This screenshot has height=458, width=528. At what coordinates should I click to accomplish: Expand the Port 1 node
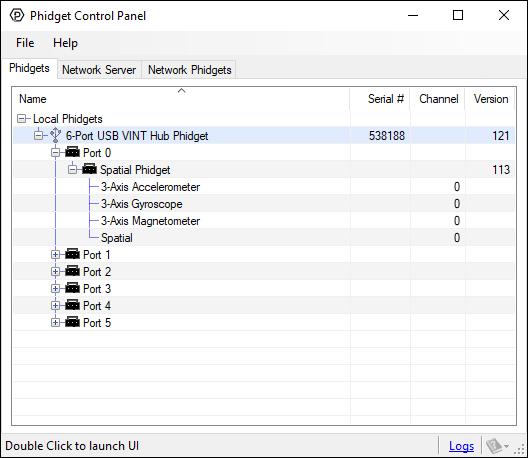point(55,255)
